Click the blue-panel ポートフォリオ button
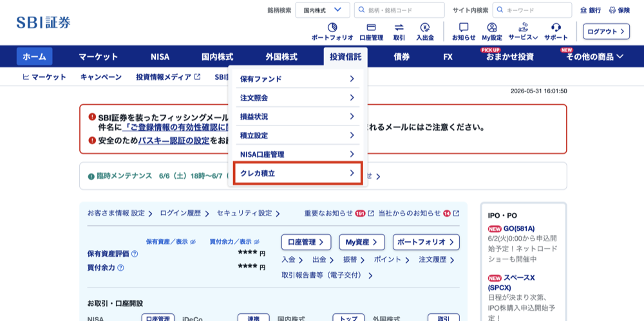644x321 pixels. click(x=426, y=242)
